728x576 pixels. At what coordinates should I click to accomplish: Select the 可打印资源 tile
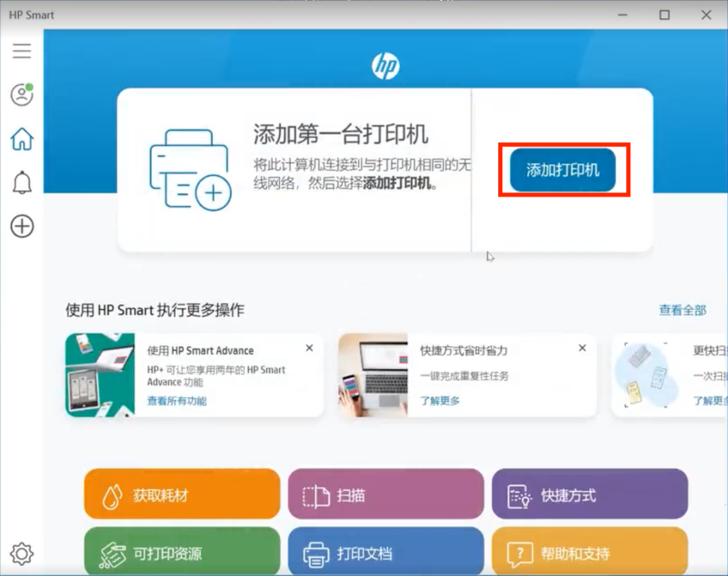coord(181,552)
